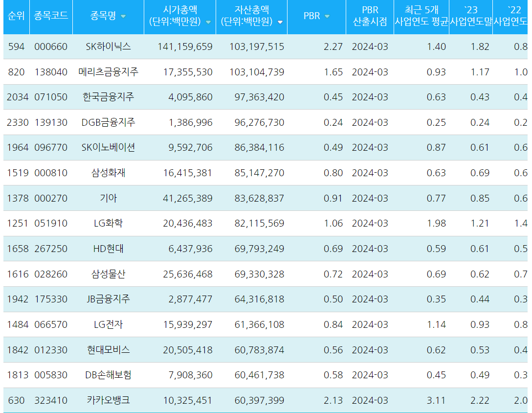Click the DB손해보험 name cell
This screenshot has width=532, height=413.
(108, 375)
